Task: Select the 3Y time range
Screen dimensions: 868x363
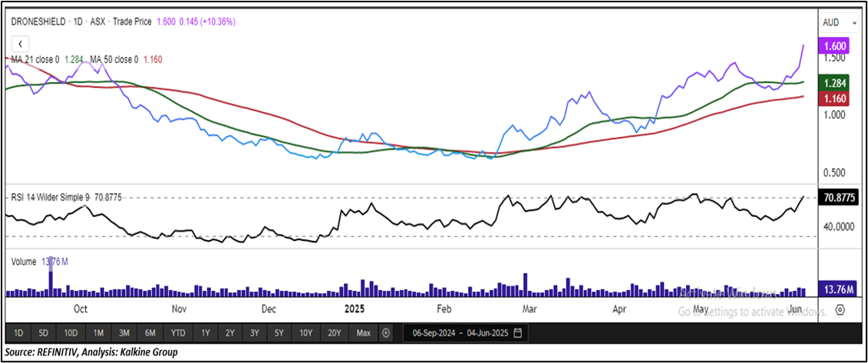Action: (x=254, y=333)
